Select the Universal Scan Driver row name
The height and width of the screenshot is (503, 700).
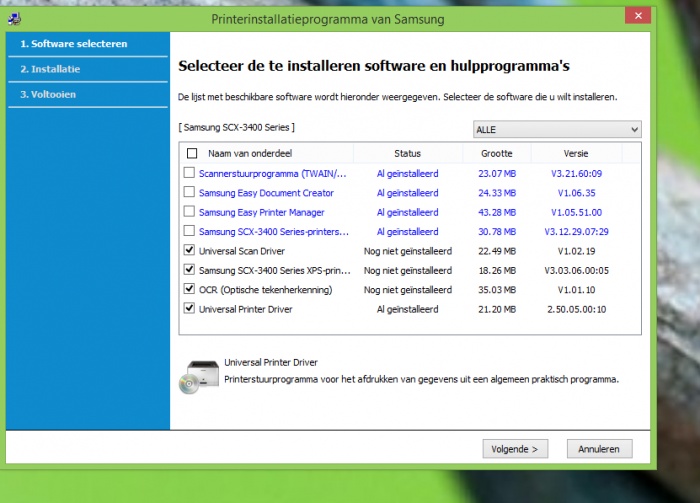(x=242, y=251)
